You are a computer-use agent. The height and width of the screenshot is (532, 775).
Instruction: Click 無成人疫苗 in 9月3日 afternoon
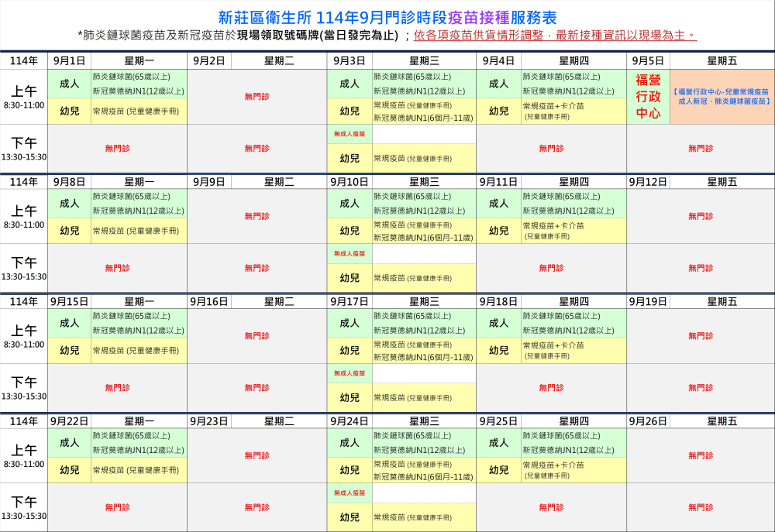[350, 134]
